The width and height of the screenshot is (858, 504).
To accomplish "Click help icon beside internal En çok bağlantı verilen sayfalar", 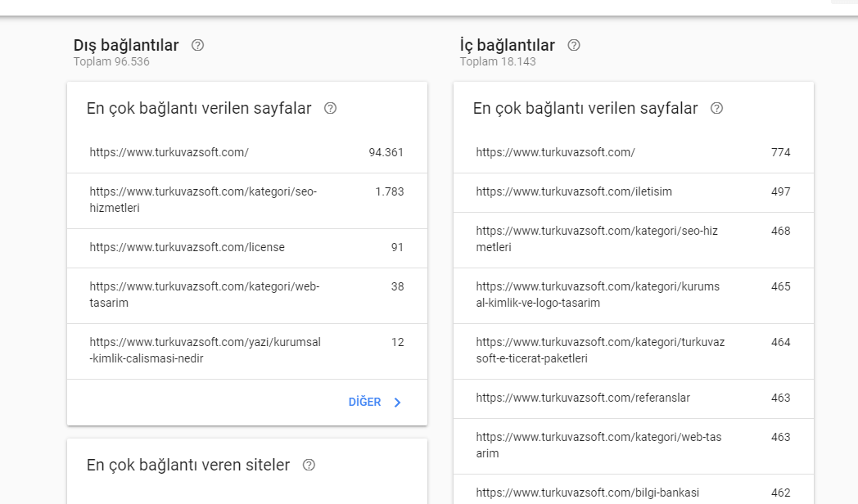I will tap(716, 108).
